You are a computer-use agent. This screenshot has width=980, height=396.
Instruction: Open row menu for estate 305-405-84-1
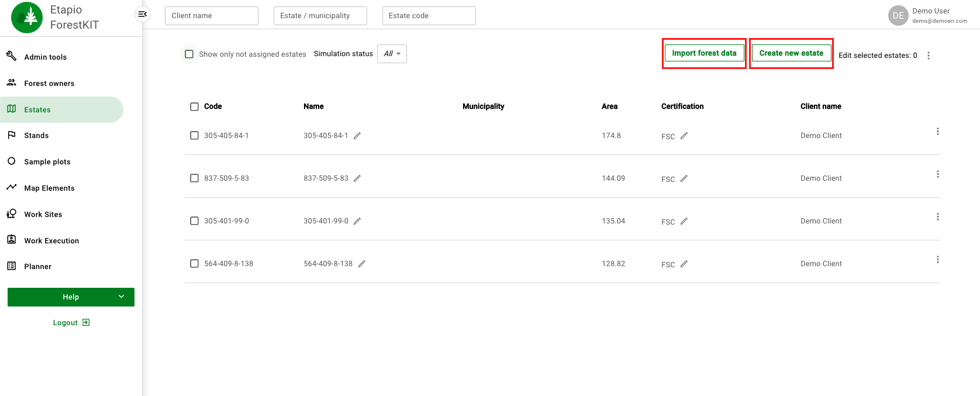938,132
